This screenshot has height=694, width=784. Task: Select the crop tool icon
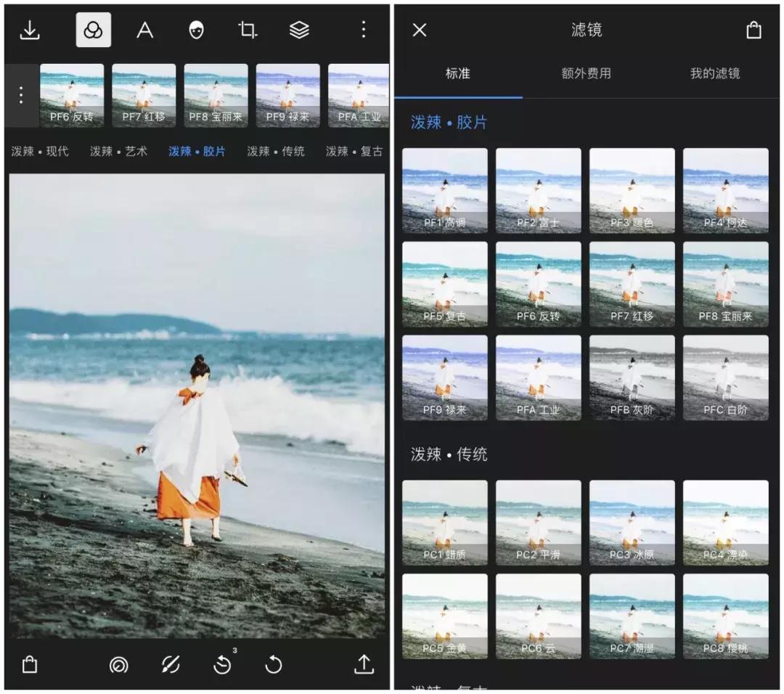(x=248, y=30)
